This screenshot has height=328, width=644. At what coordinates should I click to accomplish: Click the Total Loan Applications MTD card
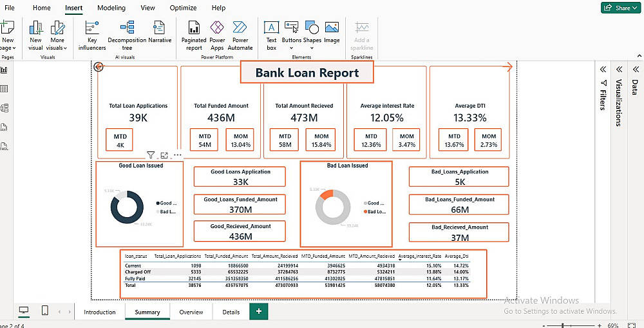(x=119, y=140)
